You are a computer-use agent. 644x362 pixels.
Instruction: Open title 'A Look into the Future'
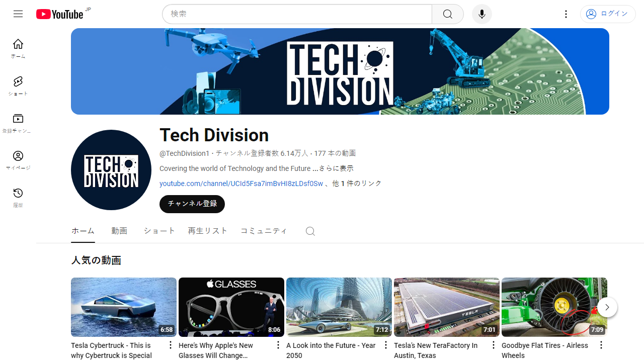point(331,350)
